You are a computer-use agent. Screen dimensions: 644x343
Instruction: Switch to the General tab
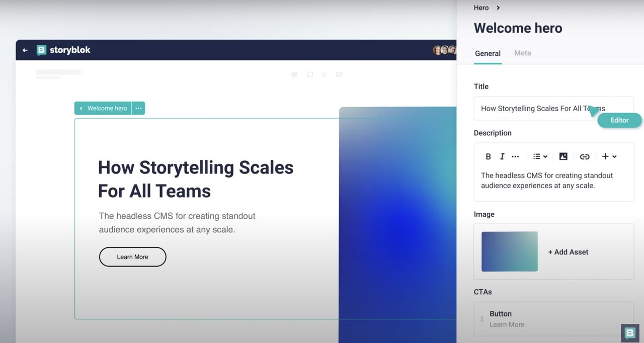pyautogui.click(x=488, y=53)
